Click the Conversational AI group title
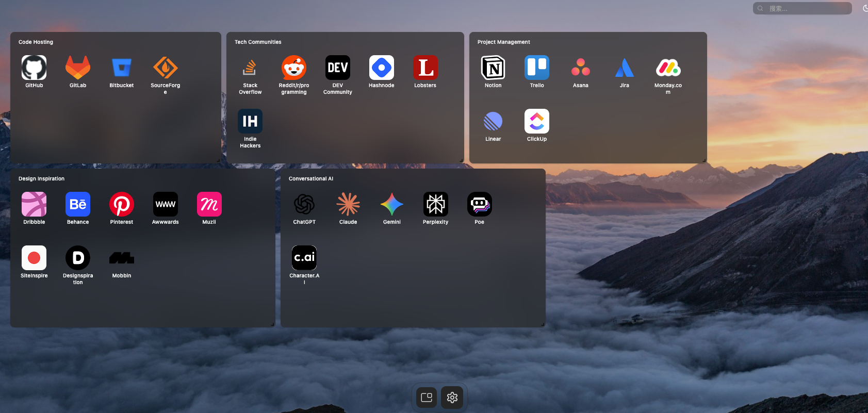Image resolution: width=868 pixels, height=413 pixels. (311, 179)
